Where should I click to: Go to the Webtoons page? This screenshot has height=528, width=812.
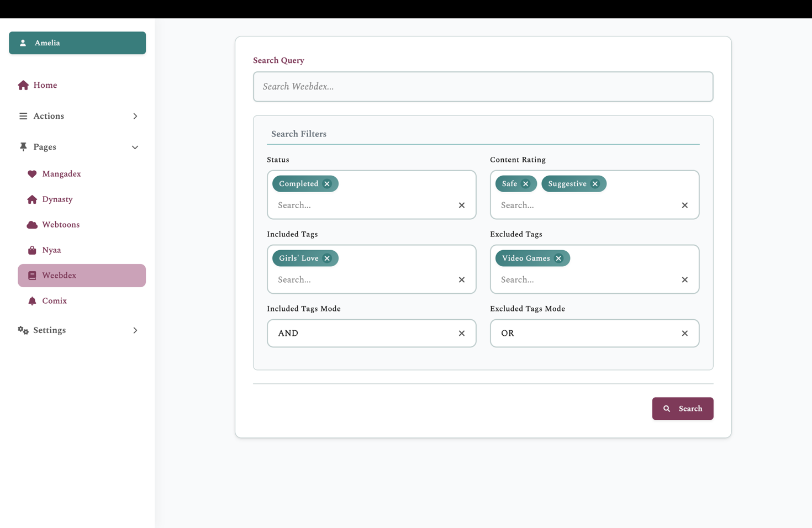pyautogui.click(x=61, y=225)
